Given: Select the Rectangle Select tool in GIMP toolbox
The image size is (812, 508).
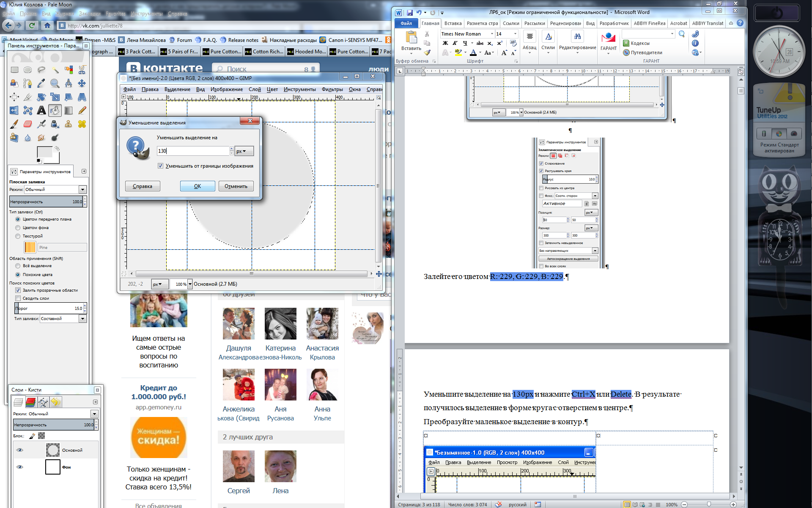Looking at the screenshot, I should click(x=14, y=70).
